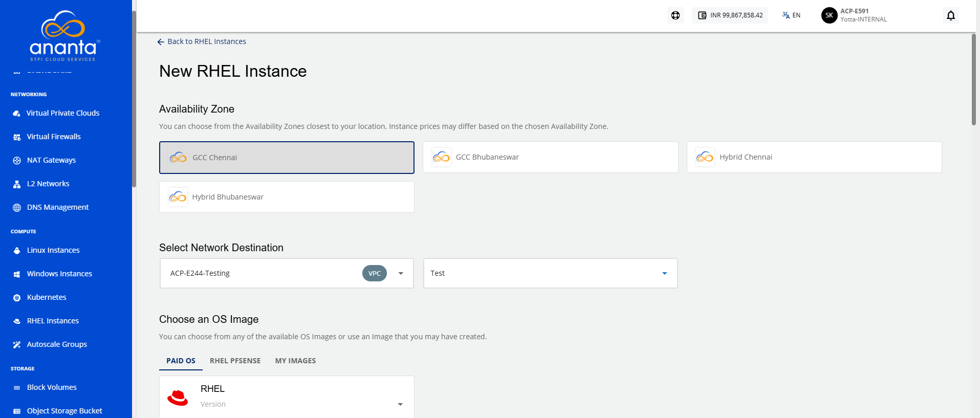Click the 'New RHEL Instance' page heading
The width and height of the screenshot is (980, 418).
pyautogui.click(x=233, y=71)
